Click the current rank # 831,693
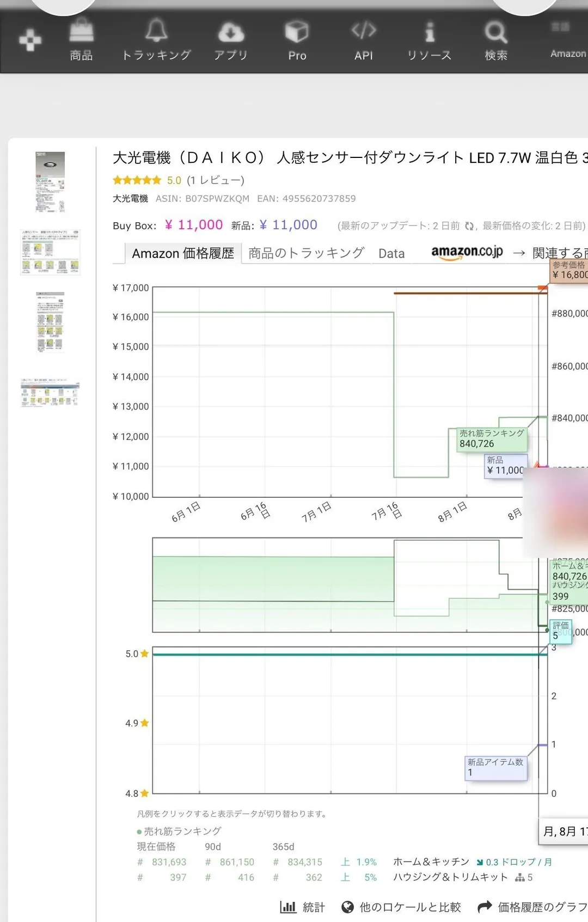This screenshot has height=922, width=588. click(162, 862)
